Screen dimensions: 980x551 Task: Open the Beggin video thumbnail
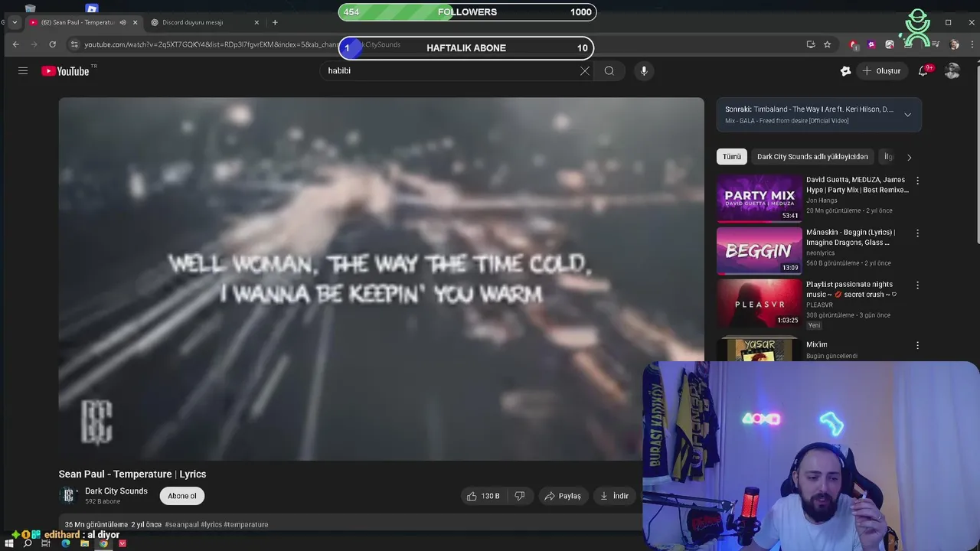[x=759, y=250]
